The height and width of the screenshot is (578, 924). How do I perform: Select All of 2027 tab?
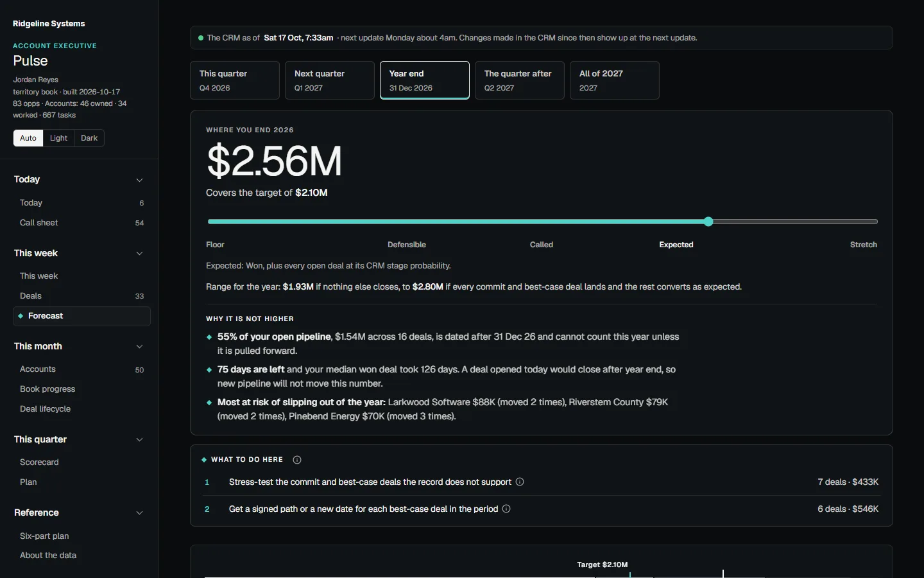coord(615,80)
